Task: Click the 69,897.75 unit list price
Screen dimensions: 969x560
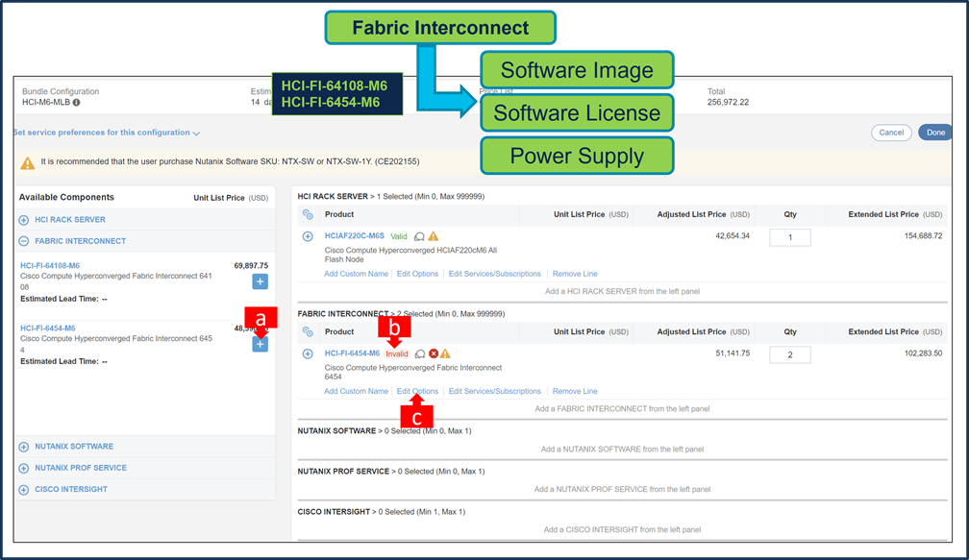Action: (x=251, y=265)
